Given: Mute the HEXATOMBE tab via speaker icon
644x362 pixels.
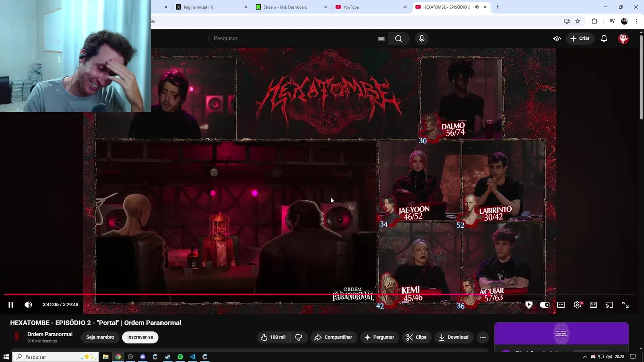Looking at the screenshot, I should (476, 7).
